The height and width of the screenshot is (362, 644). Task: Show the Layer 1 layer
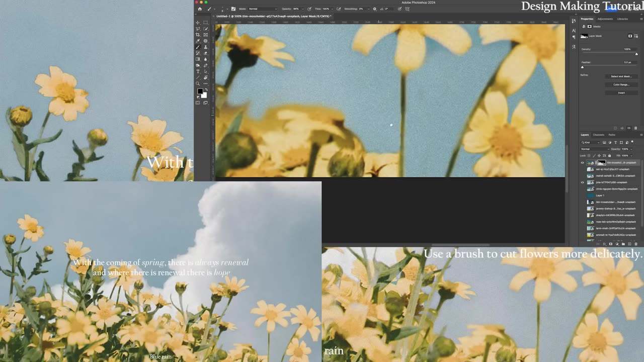click(583, 196)
